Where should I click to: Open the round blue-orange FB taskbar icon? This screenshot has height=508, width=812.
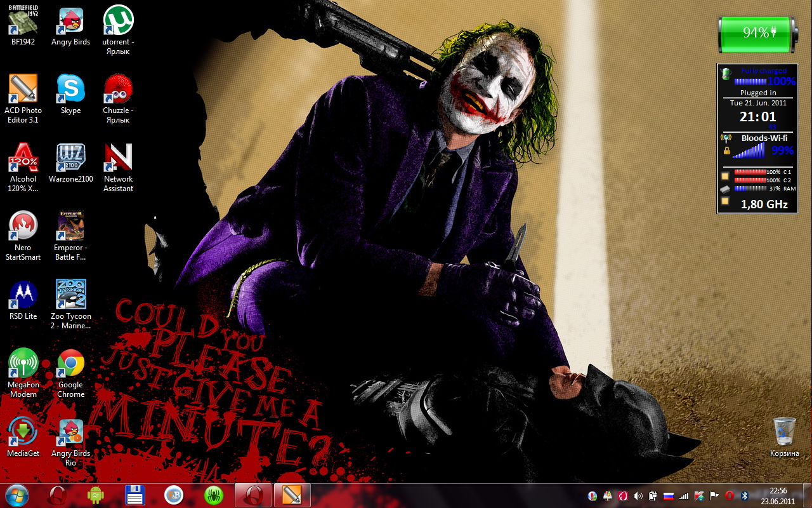click(x=174, y=495)
